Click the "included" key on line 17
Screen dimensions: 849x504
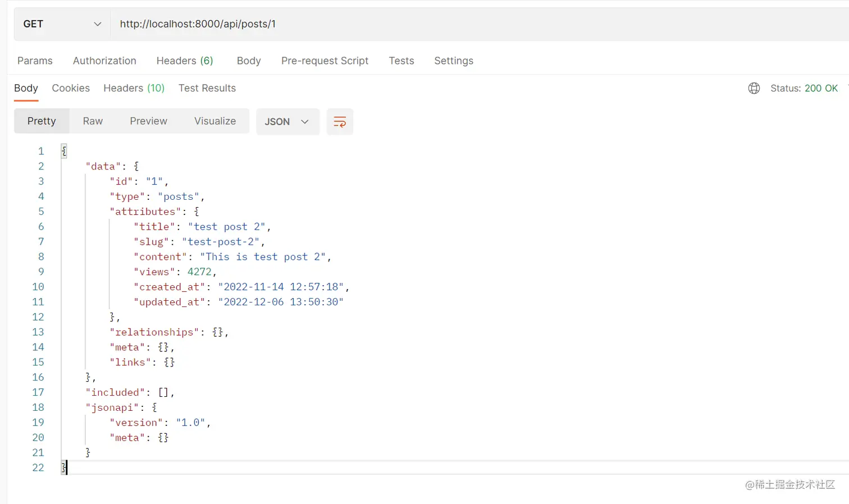(x=115, y=392)
